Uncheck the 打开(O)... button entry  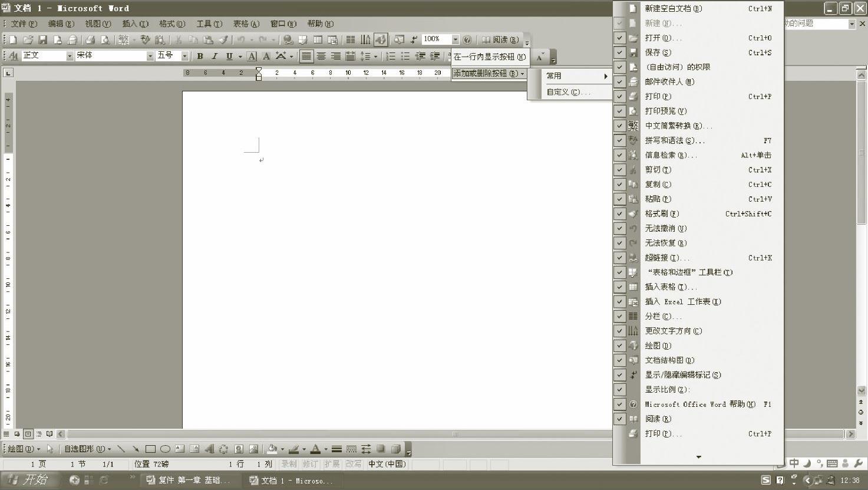point(619,38)
